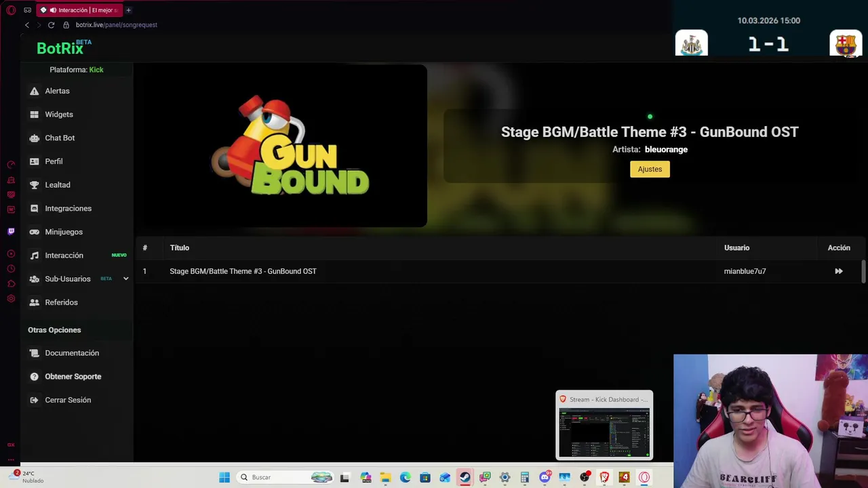Screen dimensions: 868x488
Task: Click the Widgets grid icon
Action: tap(34, 115)
